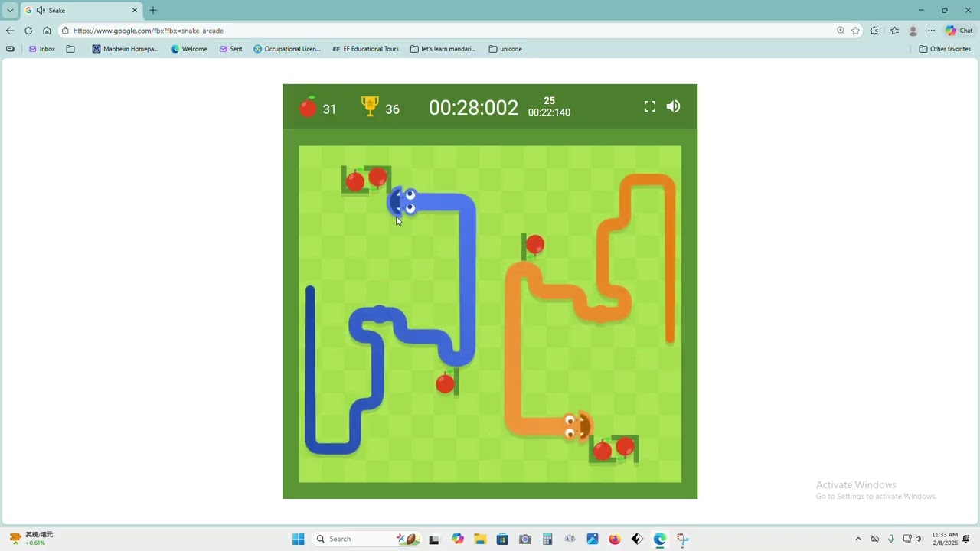Add this page to favorites

[855, 31]
